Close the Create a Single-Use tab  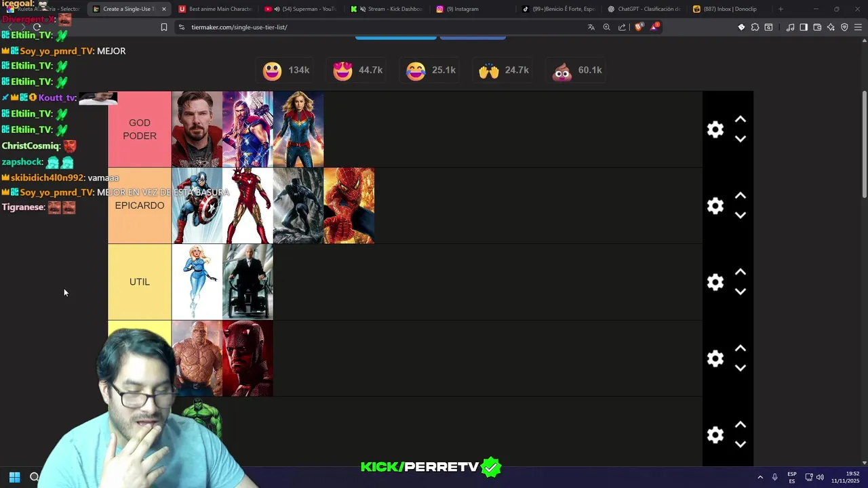[163, 9]
